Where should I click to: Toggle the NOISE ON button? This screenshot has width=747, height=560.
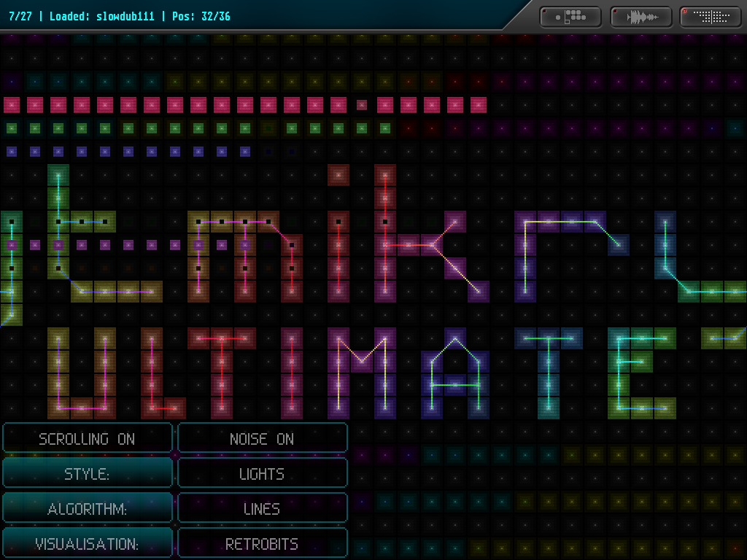click(x=263, y=438)
